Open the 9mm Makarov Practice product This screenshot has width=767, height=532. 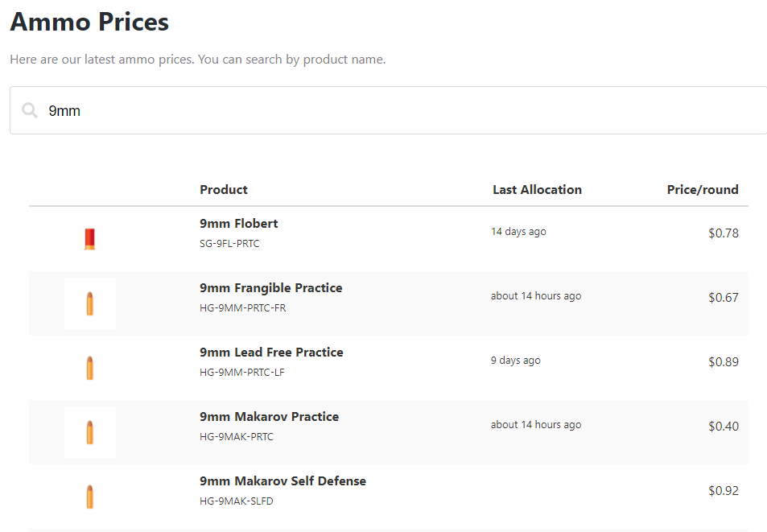(269, 417)
